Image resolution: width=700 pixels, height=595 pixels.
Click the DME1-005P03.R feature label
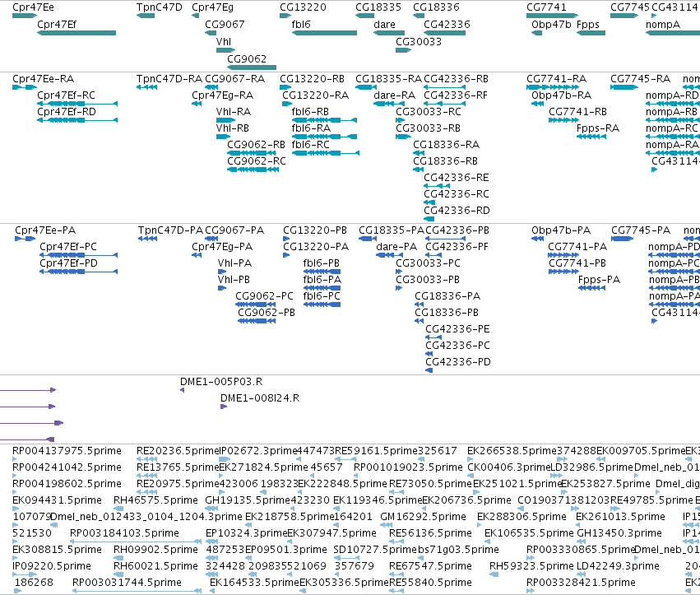(221, 383)
